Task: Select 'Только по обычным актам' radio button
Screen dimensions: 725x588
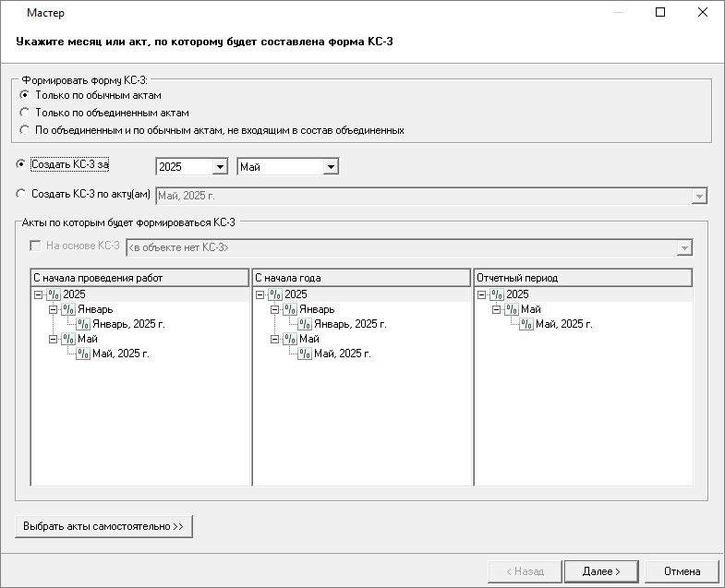Action: point(25,95)
